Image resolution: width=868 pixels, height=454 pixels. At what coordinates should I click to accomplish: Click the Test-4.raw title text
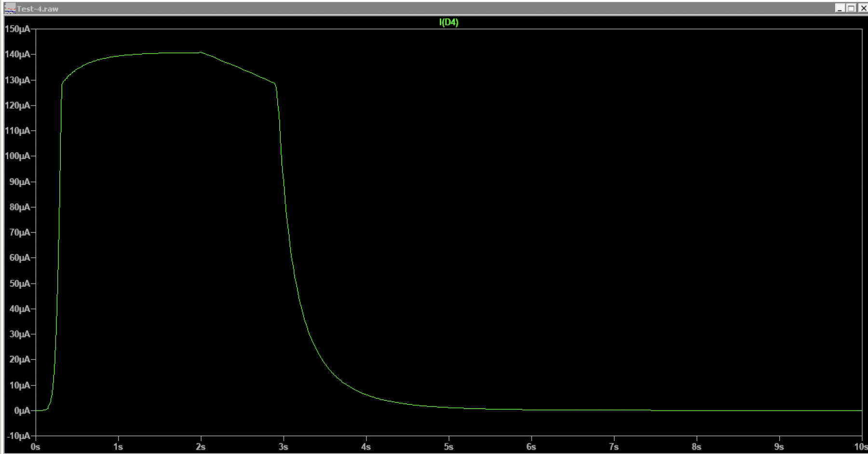click(x=38, y=9)
